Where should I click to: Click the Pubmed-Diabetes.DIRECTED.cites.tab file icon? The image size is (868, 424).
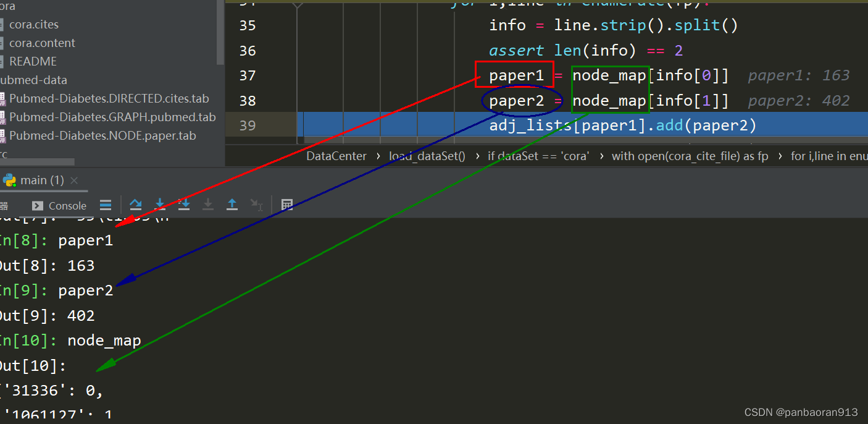click(x=2, y=99)
